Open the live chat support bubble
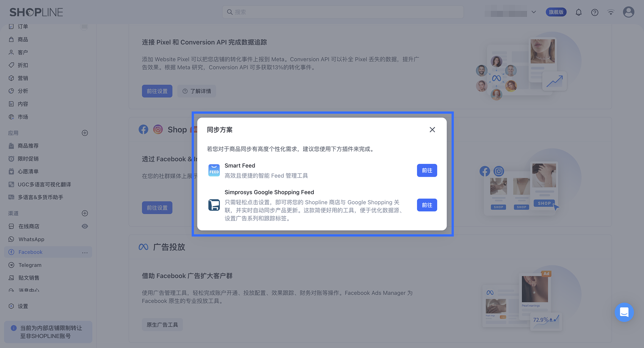The width and height of the screenshot is (644, 348). [624, 312]
